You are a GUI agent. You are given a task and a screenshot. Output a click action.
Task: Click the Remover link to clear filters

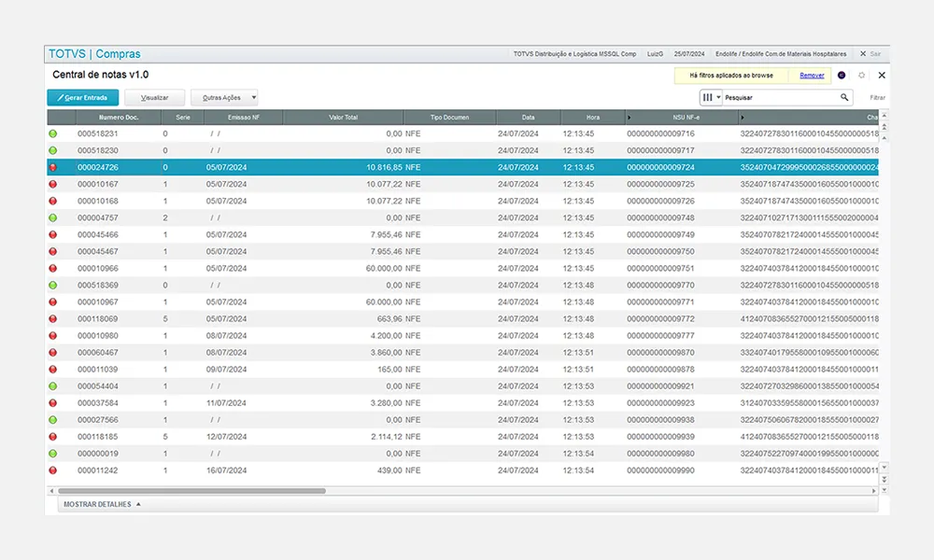point(812,76)
